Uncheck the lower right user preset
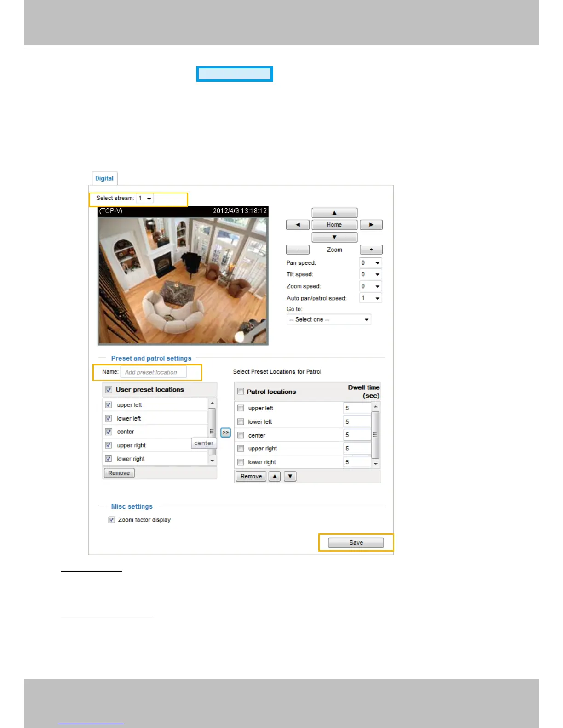The height and width of the screenshot is (728, 563). (109, 459)
